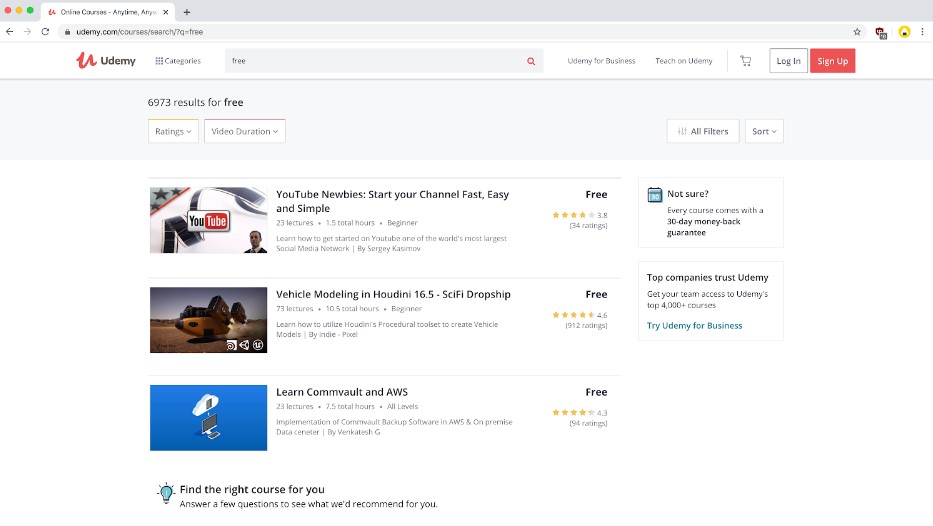Open the shopping cart icon
This screenshot has height=526, width=933.
coord(746,61)
